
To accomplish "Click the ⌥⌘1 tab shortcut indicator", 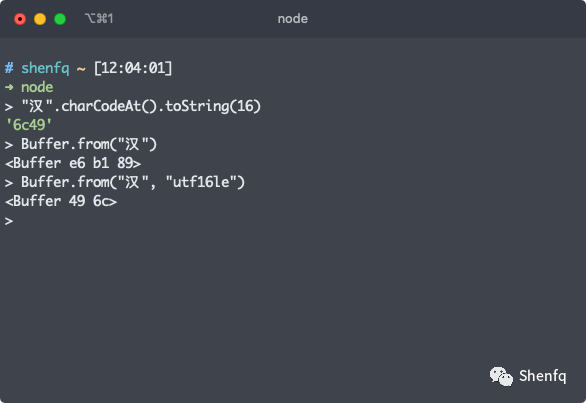I will pos(99,18).
